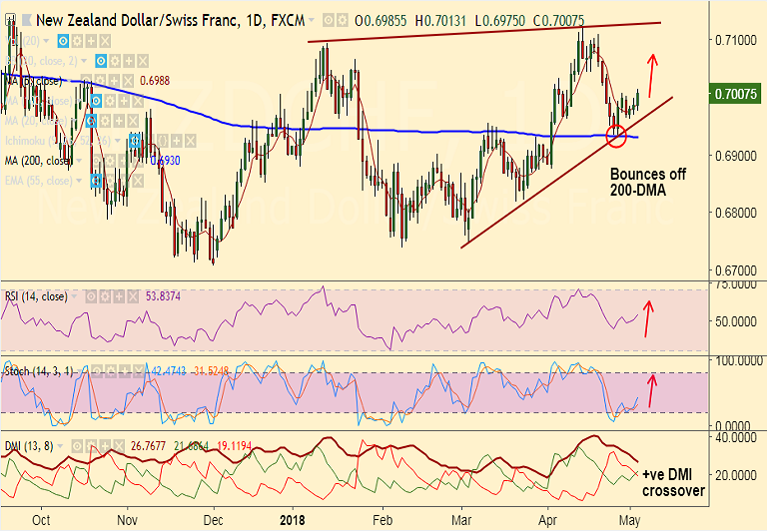Expand the EMA (55, close) dropdown arrow
The image size is (767, 532).
click(79, 181)
